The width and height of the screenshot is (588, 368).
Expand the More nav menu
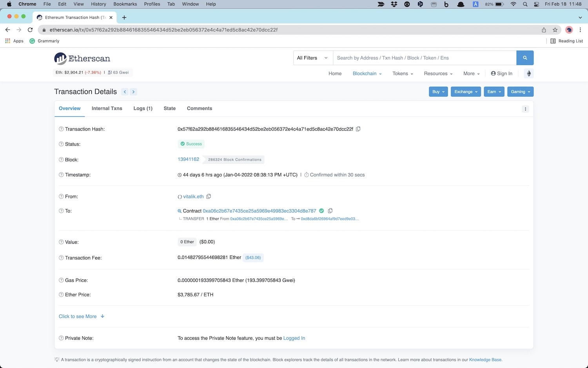[x=471, y=73]
